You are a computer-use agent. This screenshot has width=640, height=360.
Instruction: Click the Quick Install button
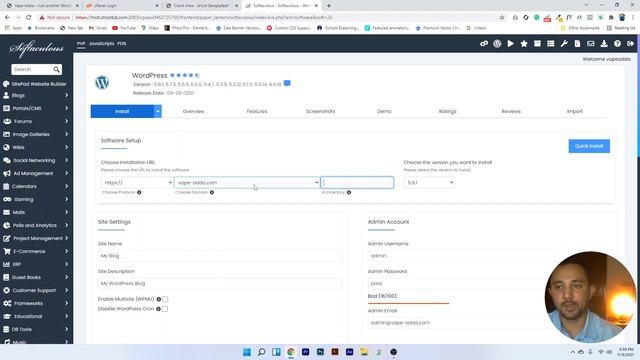coord(589,146)
